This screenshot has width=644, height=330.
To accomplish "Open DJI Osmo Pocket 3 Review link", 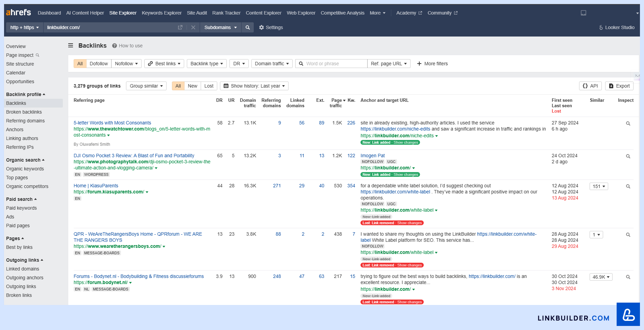I will tap(134, 156).
